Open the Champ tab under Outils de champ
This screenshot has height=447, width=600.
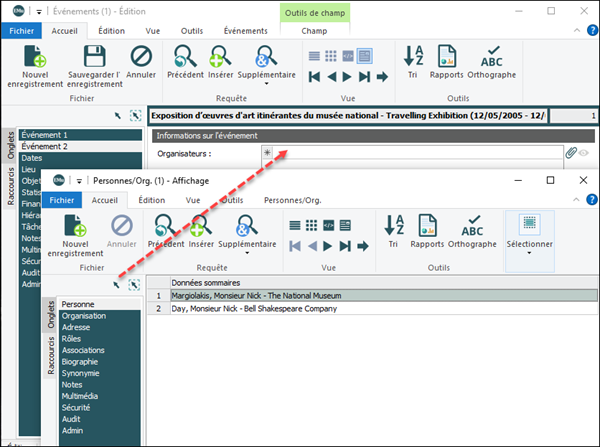click(x=314, y=30)
